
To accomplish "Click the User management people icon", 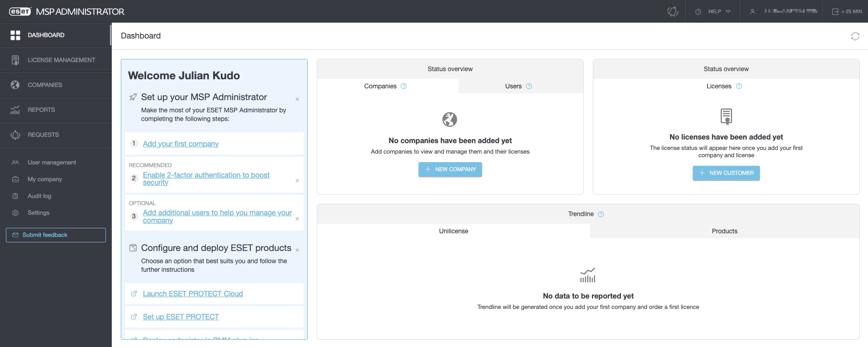I will coord(15,163).
